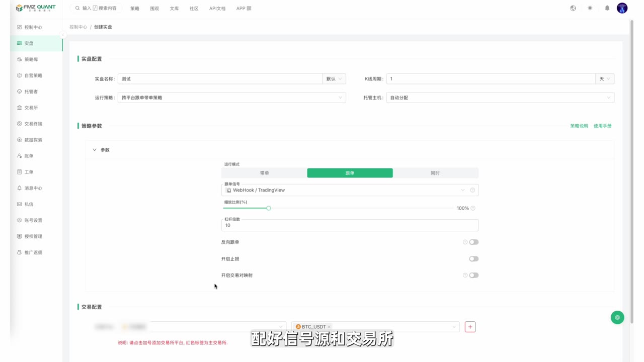Viewport: 644px width, 362px height.
Task: Remove the BTC_USDT tag
Action: [329, 327]
